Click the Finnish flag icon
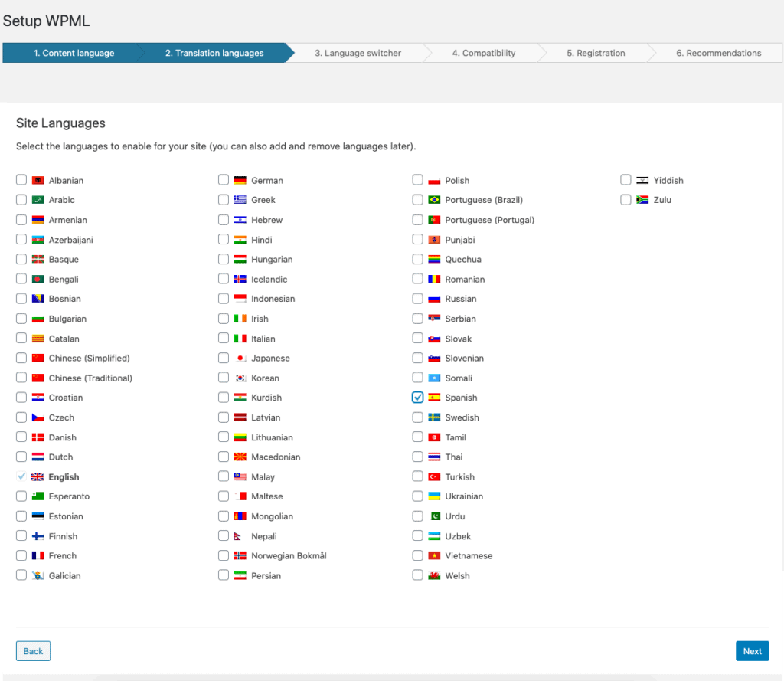Viewport: 784px width, 681px height. click(x=38, y=536)
